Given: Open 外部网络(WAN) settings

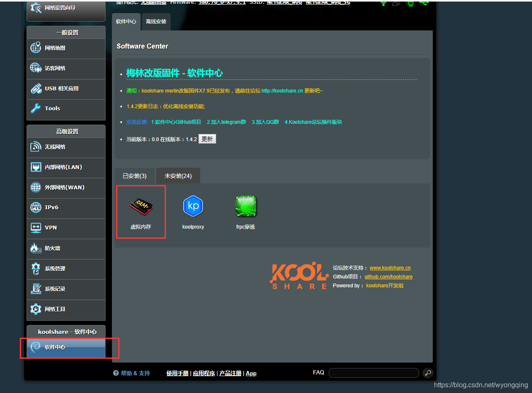Looking at the screenshot, I should (66, 188).
